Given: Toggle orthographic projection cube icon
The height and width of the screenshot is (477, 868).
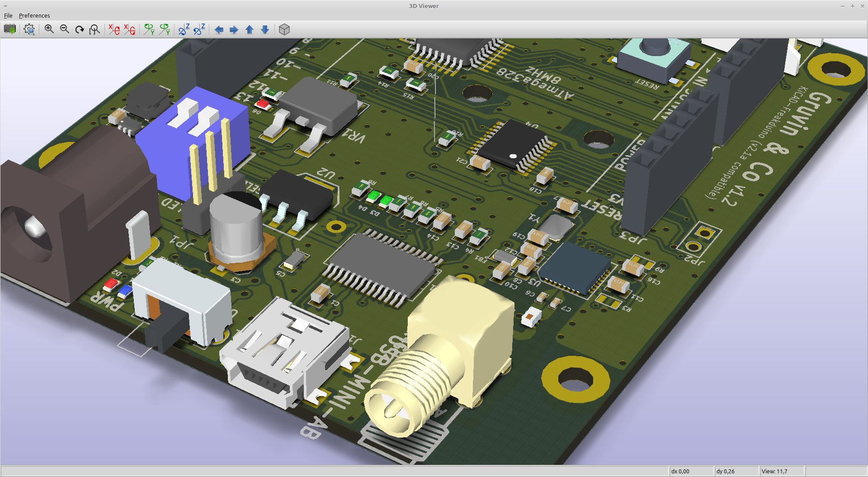Looking at the screenshot, I should [284, 29].
